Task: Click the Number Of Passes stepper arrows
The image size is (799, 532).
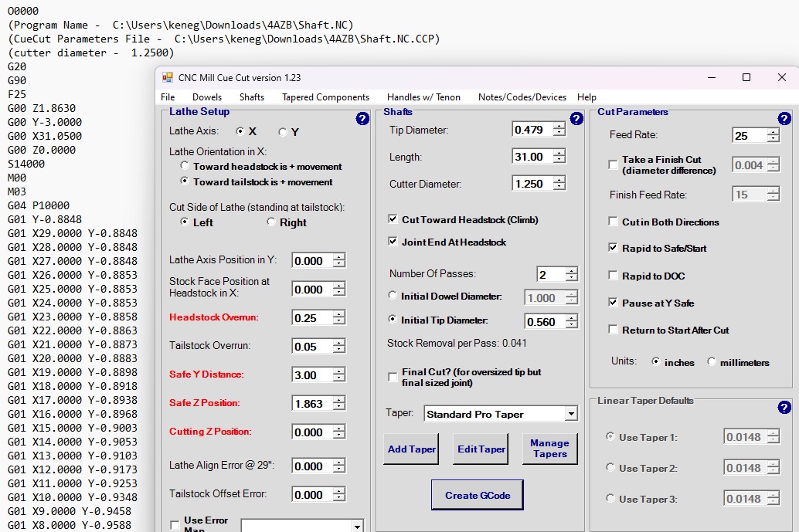Action: click(x=571, y=274)
